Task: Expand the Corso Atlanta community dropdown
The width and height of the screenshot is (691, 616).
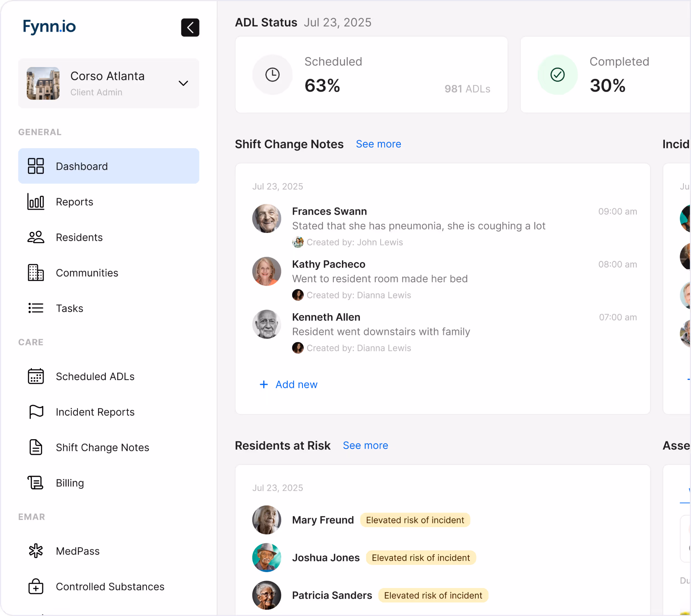Action: point(183,83)
